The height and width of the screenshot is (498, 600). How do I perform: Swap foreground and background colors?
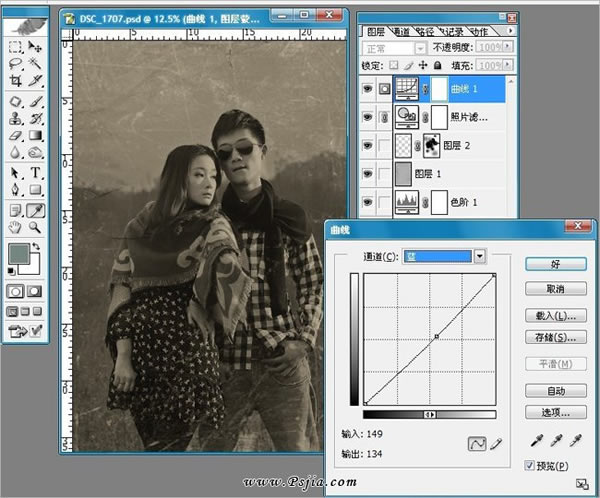click(x=36, y=247)
